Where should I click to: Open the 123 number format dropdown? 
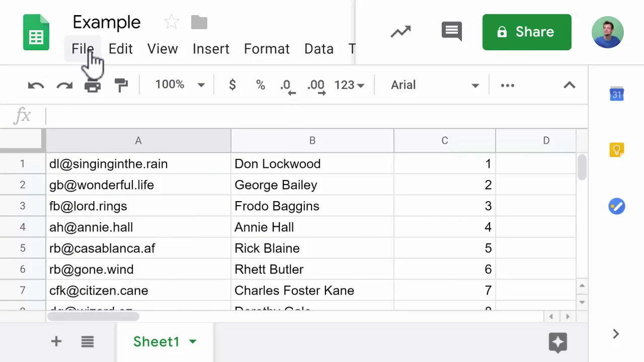click(x=349, y=85)
